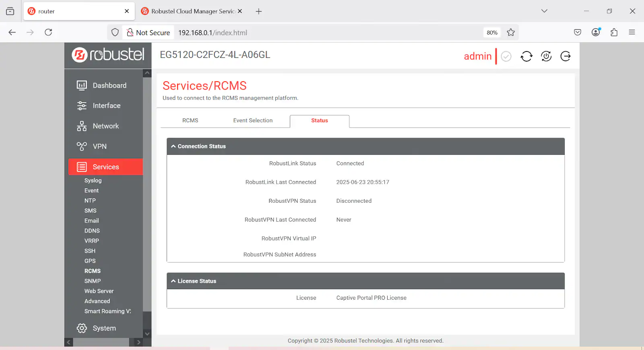This screenshot has height=350, width=644.
Task: Click the sidebar vertical scrollbar thumb
Action: click(x=147, y=194)
